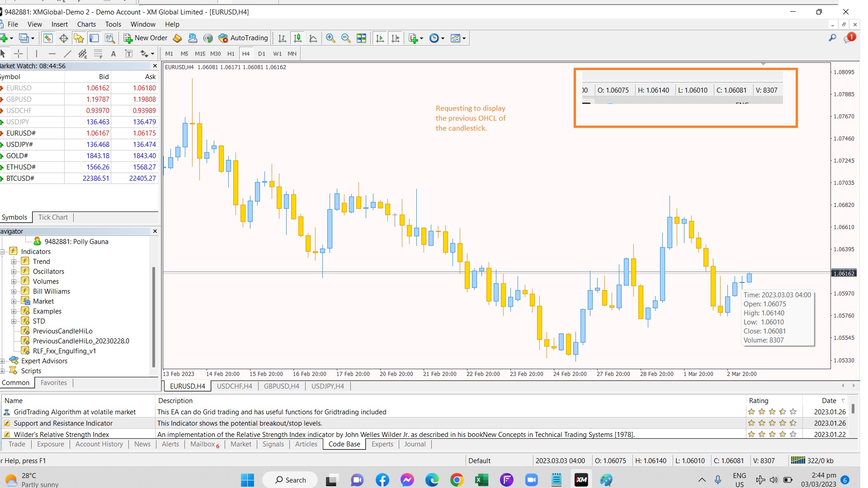Open the Excel app from the taskbar
Screen dimensions: 868x488
point(482,480)
